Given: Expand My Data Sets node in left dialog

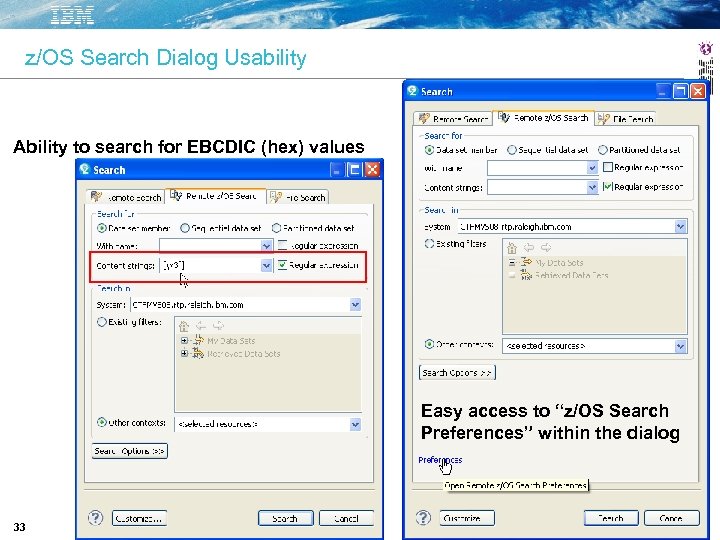Looking at the screenshot, I should pyautogui.click(x=184, y=341).
